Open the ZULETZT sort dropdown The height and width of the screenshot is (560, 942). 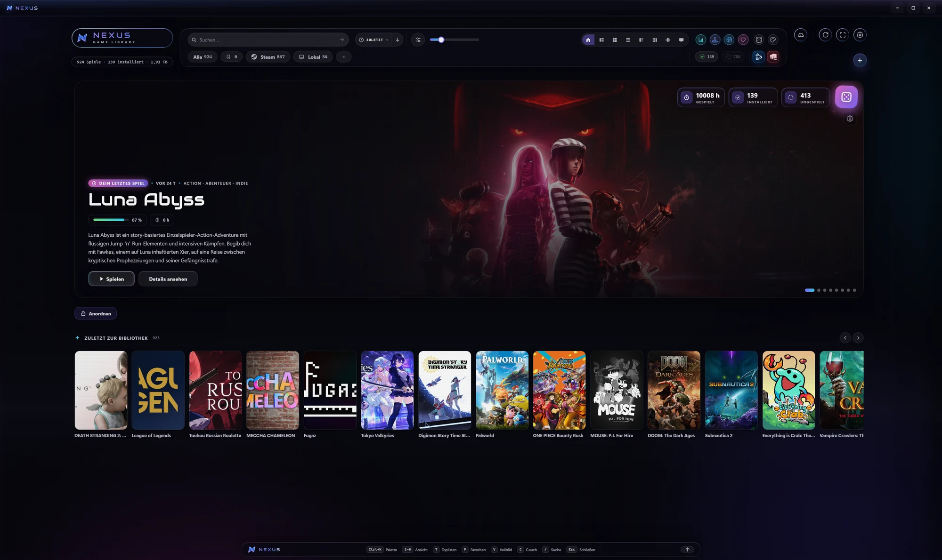pyautogui.click(x=374, y=40)
